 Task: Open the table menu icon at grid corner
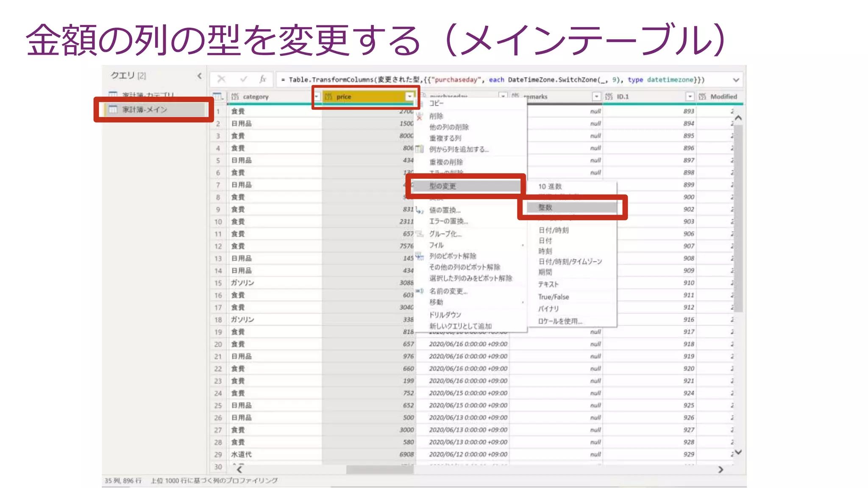(x=217, y=97)
